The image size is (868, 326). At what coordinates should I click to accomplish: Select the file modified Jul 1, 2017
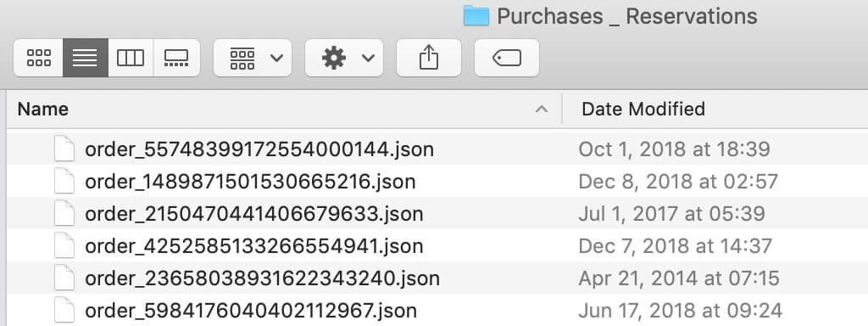(437, 213)
